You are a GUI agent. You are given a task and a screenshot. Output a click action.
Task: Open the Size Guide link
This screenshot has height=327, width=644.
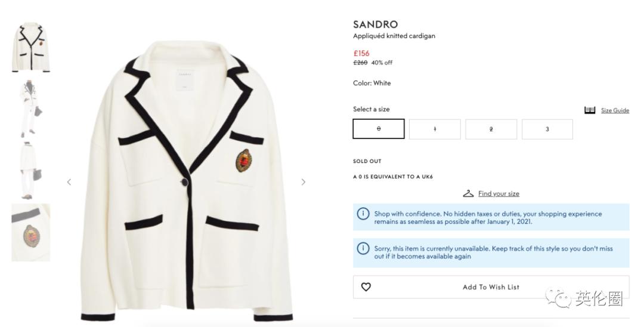(x=615, y=110)
